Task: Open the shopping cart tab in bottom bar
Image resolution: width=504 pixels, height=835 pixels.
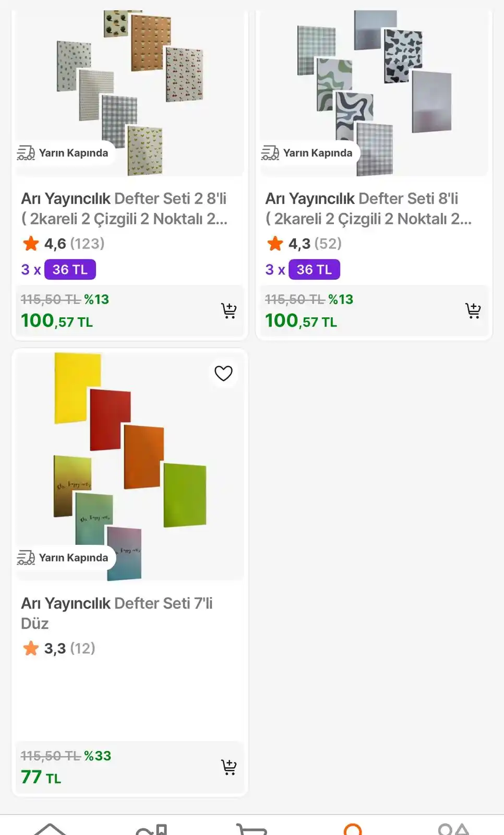Action: 251,829
